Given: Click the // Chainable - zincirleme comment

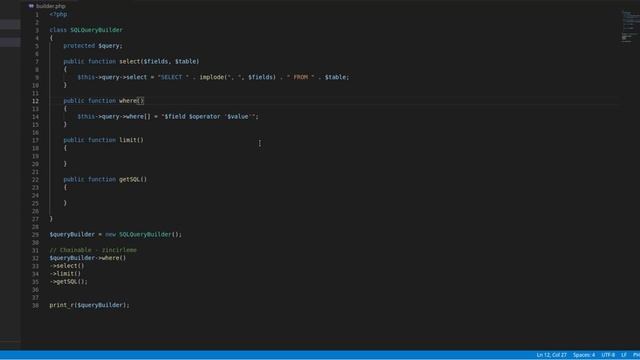Looking at the screenshot, I should point(93,250).
